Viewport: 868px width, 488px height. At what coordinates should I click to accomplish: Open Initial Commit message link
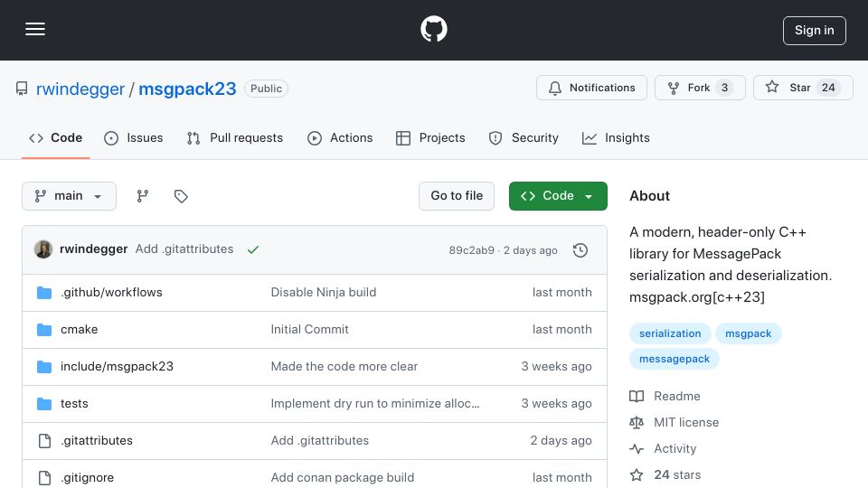click(x=309, y=329)
